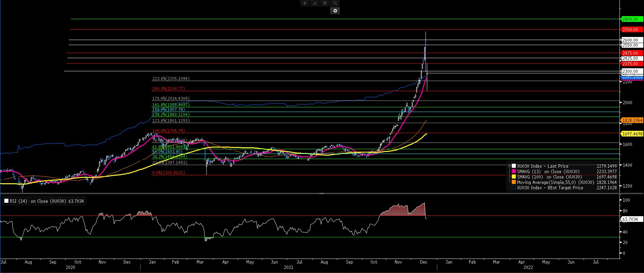Open the annotation pencil drawing tool
Screen dimensions: 644x273
[315, 3]
